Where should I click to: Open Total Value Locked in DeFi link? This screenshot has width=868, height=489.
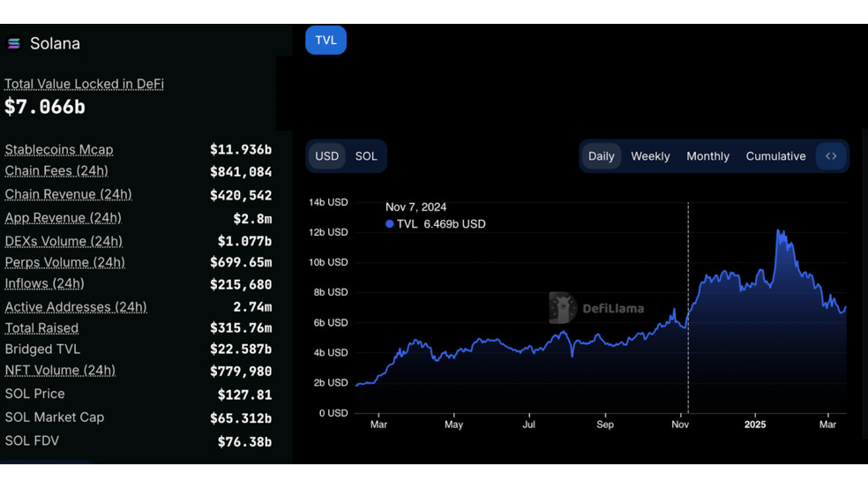coord(84,84)
